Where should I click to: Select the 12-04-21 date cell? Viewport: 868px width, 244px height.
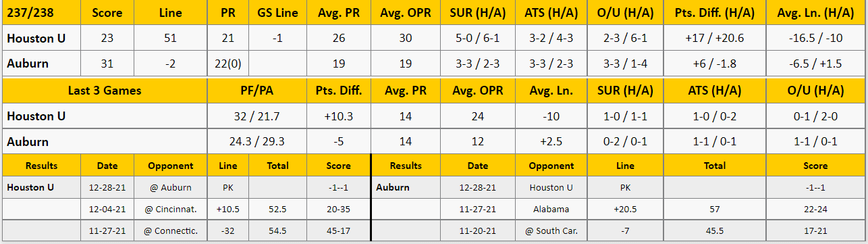tap(107, 210)
